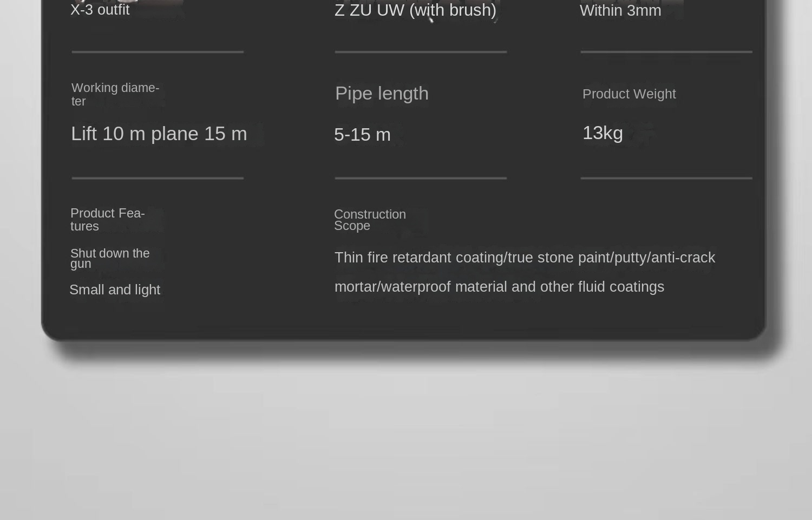Click divider under 'Lift 10 m plane 15 m'
The height and width of the screenshot is (520, 812).
[x=158, y=178]
